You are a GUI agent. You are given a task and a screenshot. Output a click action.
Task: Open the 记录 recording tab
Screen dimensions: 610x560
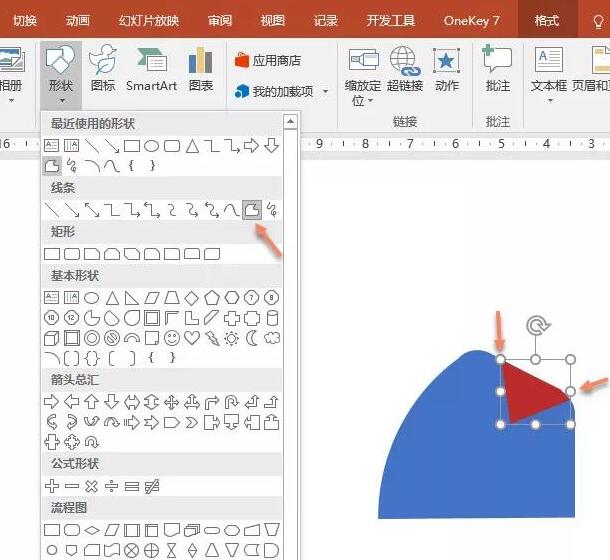[x=326, y=20]
